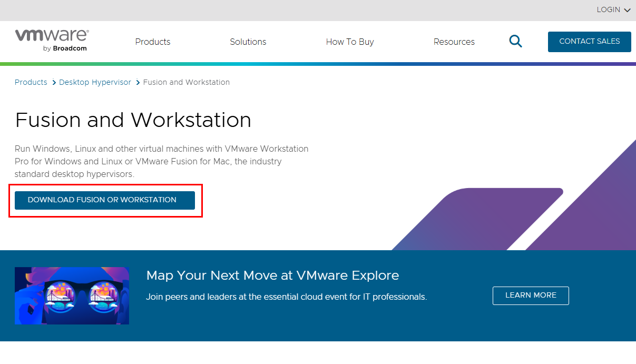Image resolution: width=636 pixels, height=364 pixels.
Task: Click the 'Join peers and leaders' text
Action: (x=286, y=297)
